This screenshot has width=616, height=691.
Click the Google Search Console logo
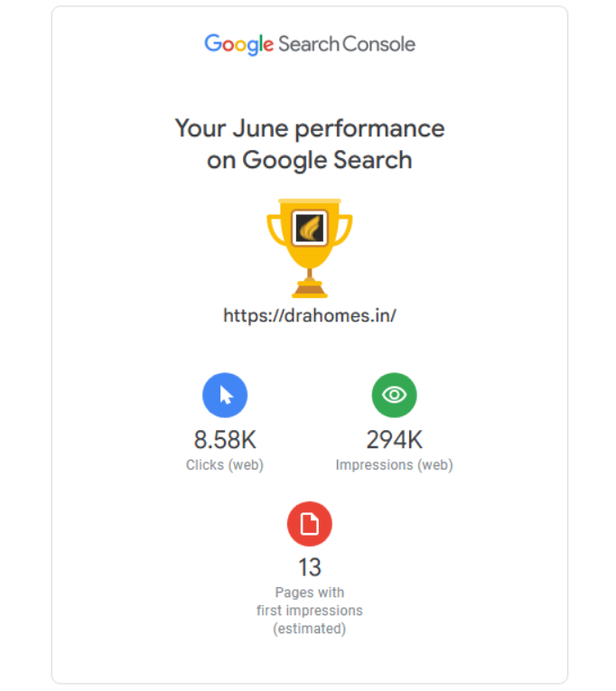click(309, 44)
